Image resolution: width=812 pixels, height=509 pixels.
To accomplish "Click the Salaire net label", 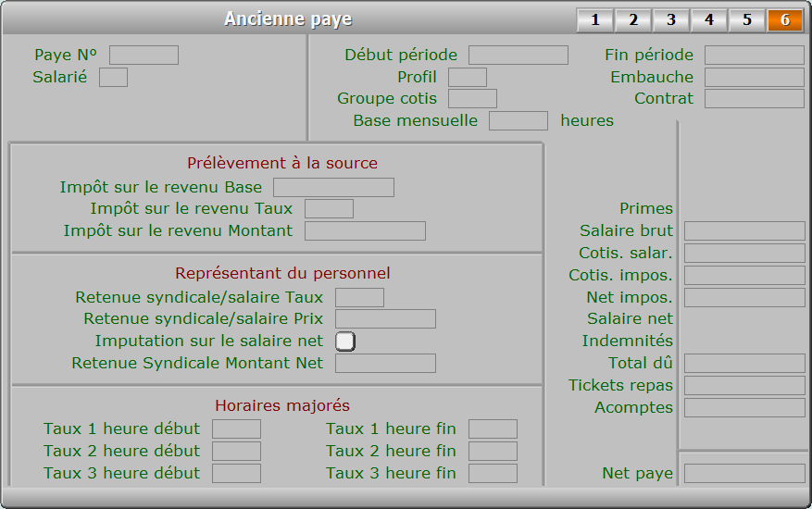I will coord(630,319).
